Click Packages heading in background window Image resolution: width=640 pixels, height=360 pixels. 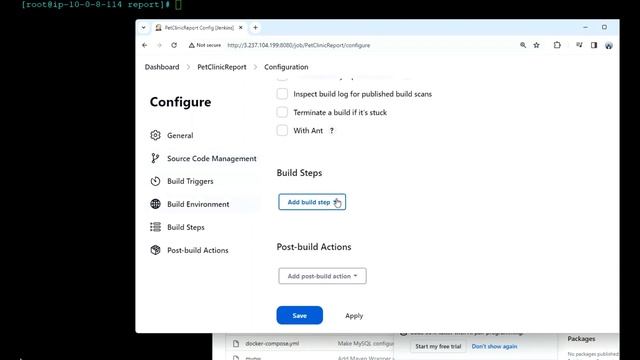pyautogui.click(x=581, y=339)
